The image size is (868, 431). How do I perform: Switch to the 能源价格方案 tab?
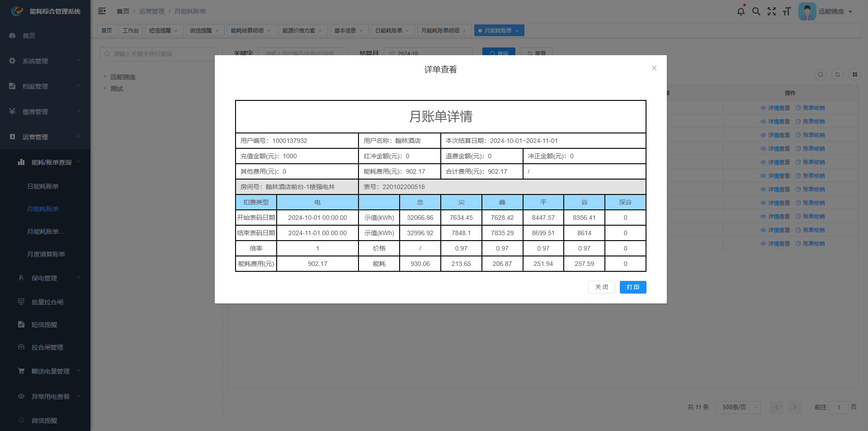pyautogui.click(x=298, y=30)
